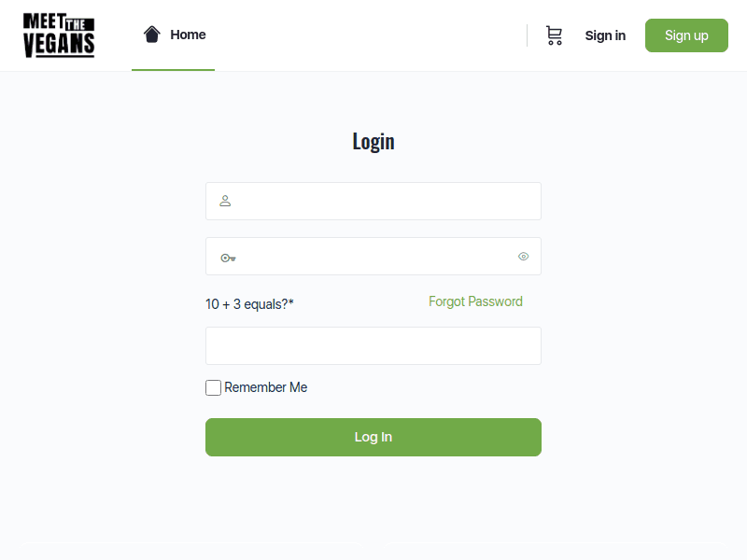Image resolution: width=747 pixels, height=560 pixels.
Task: Click the user icon in username field
Action: pos(225,201)
